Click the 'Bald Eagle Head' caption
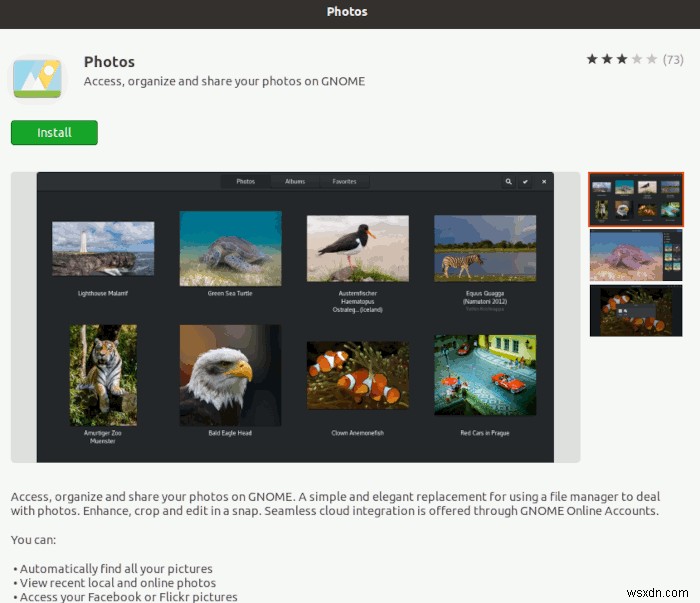 click(x=230, y=433)
